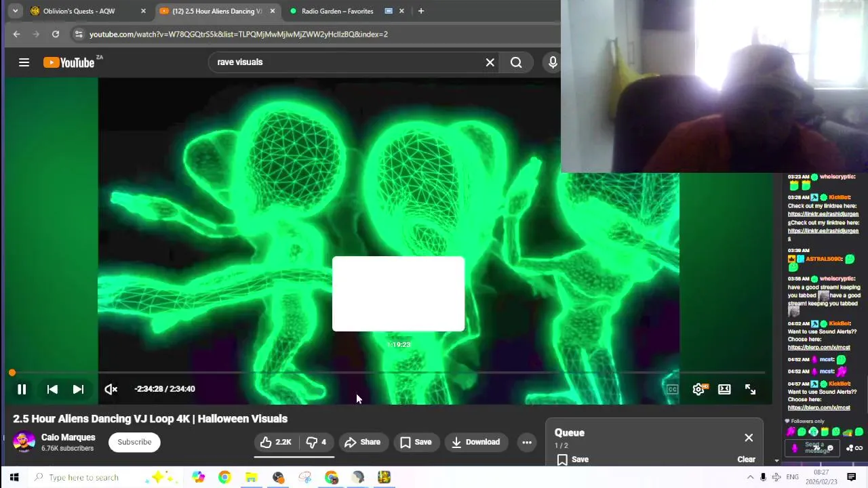Open a new browser tab
Viewport: 868px width, 488px height.
(421, 11)
